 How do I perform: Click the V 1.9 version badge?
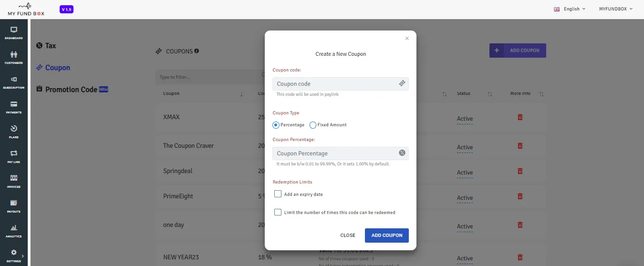tap(67, 10)
